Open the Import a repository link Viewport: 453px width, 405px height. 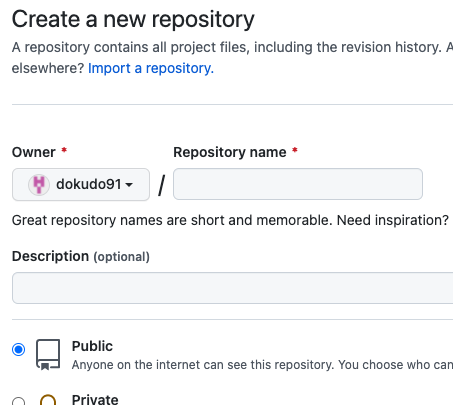tap(151, 68)
